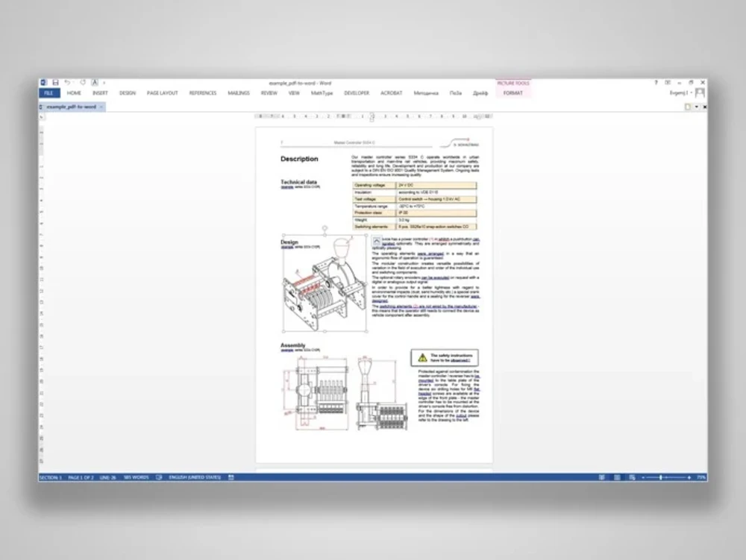Select the master controller 3D picture

coord(325,283)
